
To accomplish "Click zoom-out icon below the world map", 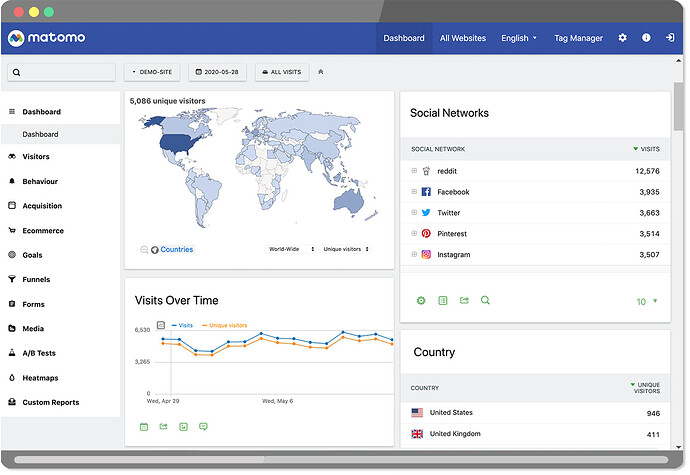I will (144, 250).
